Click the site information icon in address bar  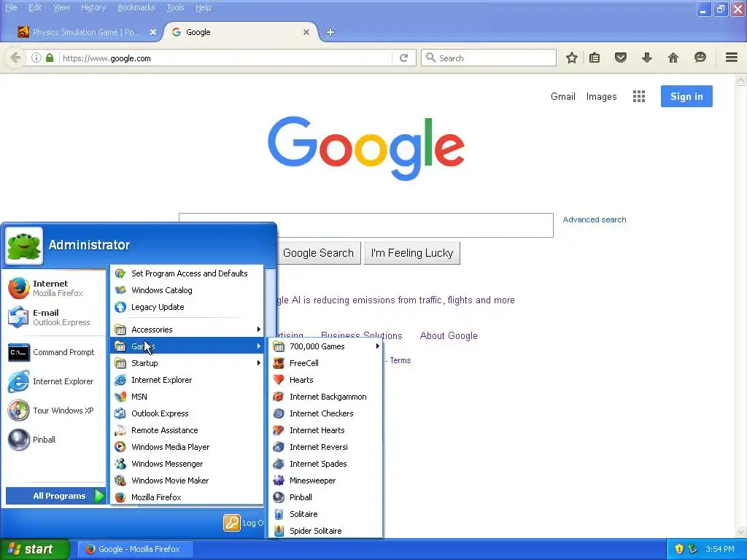tap(36, 58)
